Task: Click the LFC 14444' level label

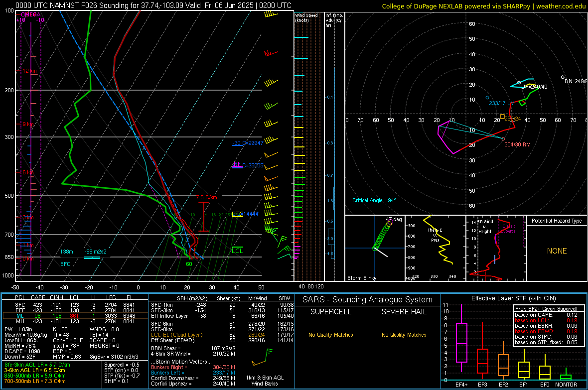Action: tap(246, 214)
